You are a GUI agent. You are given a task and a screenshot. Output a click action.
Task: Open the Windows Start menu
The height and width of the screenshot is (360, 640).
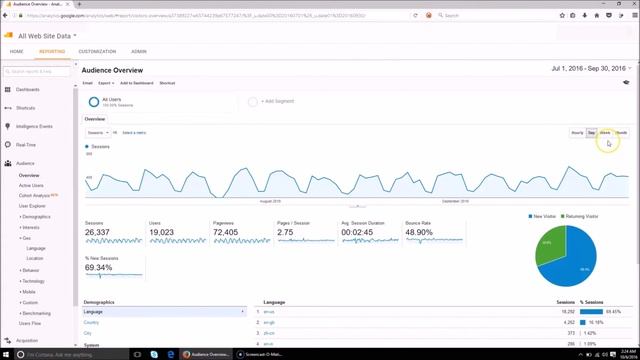[x=6, y=354]
